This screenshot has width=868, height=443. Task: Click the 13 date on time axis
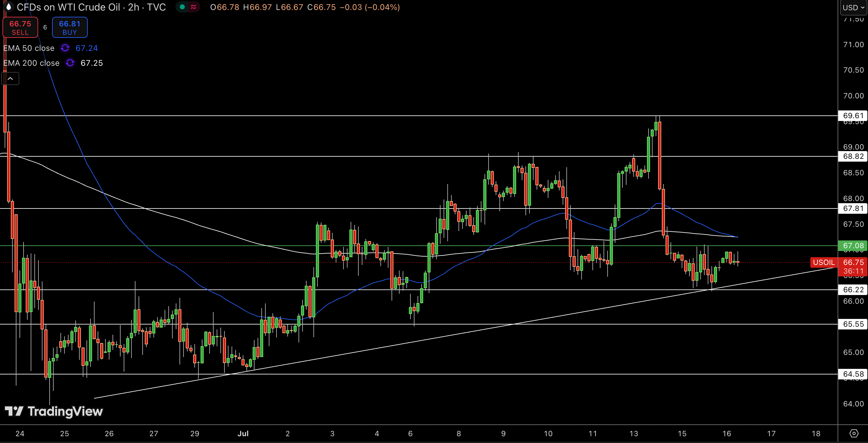click(634, 434)
